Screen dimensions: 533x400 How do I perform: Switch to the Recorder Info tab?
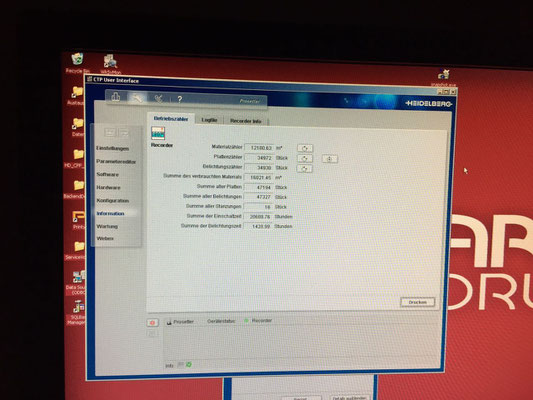pyautogui.click(x=246, y=121)
